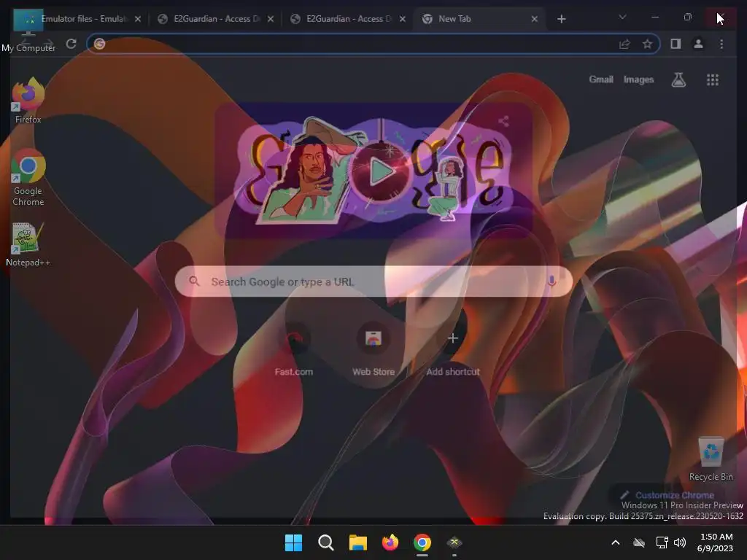Image resolution: width=747 pixels, height=560 pixels.
Task: Open the Images link
Action: click(638, 79)
